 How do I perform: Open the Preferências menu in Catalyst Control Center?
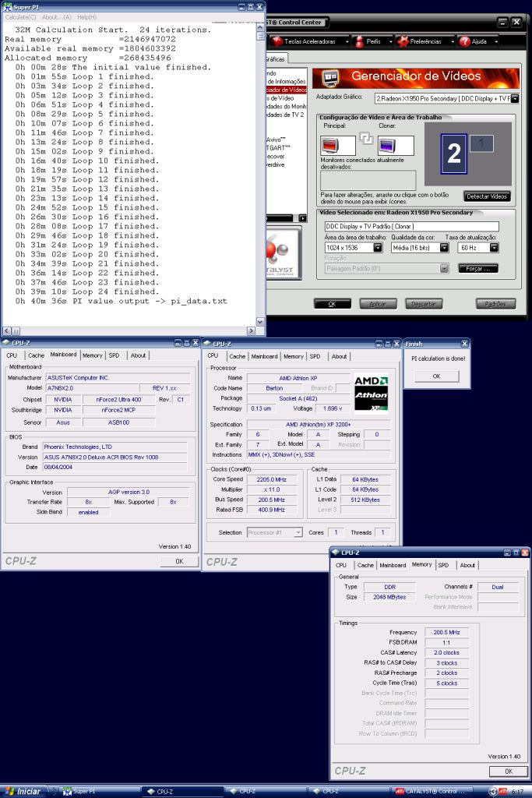426,42
